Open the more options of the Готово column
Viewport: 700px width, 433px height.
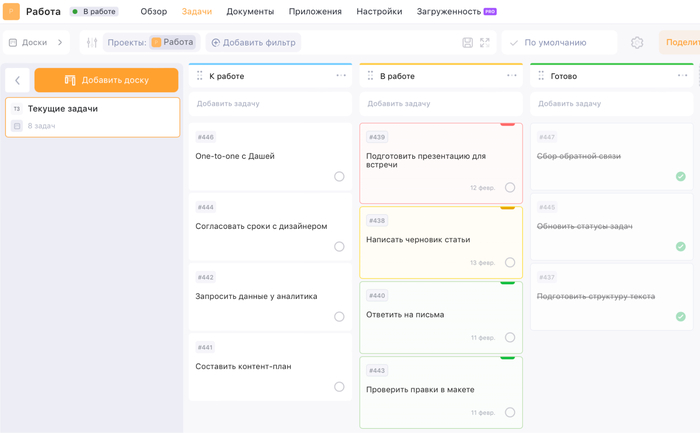click(683, 76)
